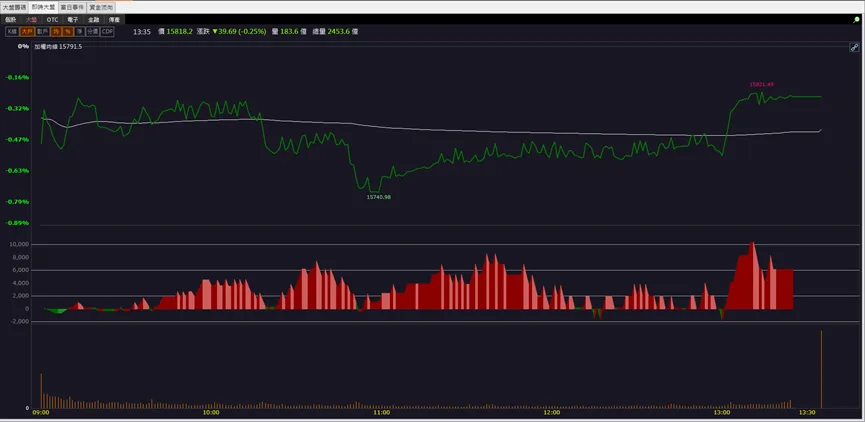This screenshot has width=865, height=422.
Task: Toggle the K線 chart mode button
Action: 12,31
